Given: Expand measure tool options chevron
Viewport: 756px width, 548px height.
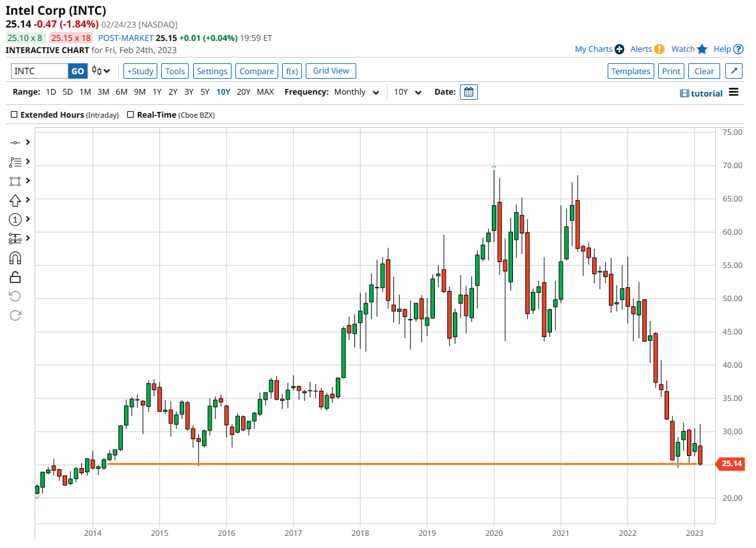Looking at the screenshot, I should (x=28, y=238).
